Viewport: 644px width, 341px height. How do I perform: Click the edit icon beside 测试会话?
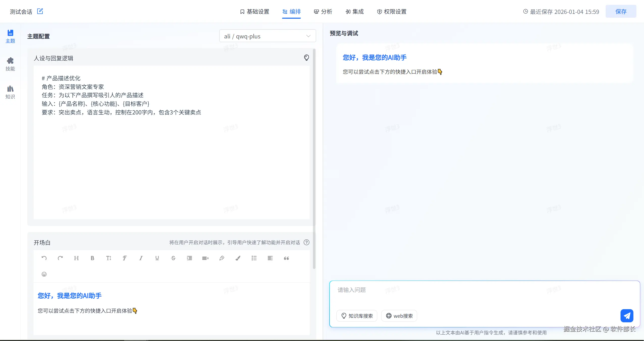point(40,11)
